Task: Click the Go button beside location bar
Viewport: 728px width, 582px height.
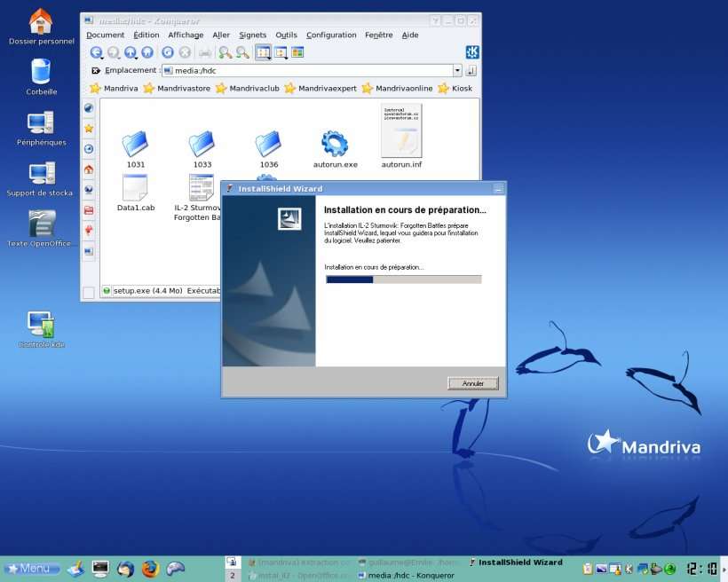Action: pos(471,71)
